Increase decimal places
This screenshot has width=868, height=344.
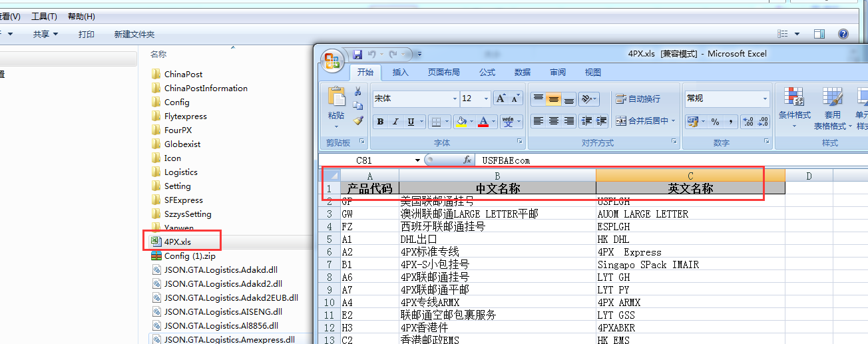tap(748, 121)
